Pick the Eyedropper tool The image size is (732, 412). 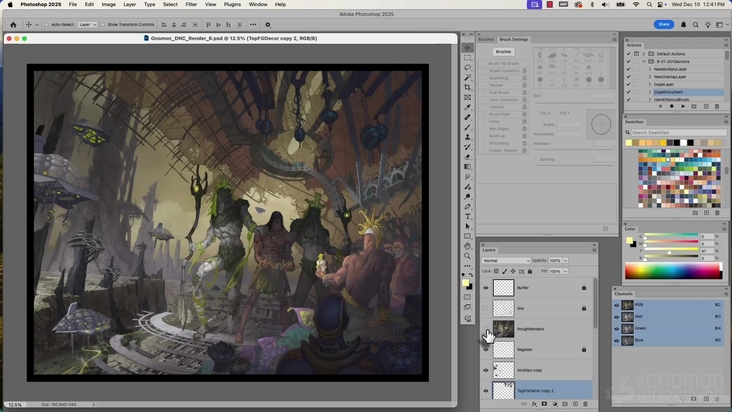pos(467,107)
